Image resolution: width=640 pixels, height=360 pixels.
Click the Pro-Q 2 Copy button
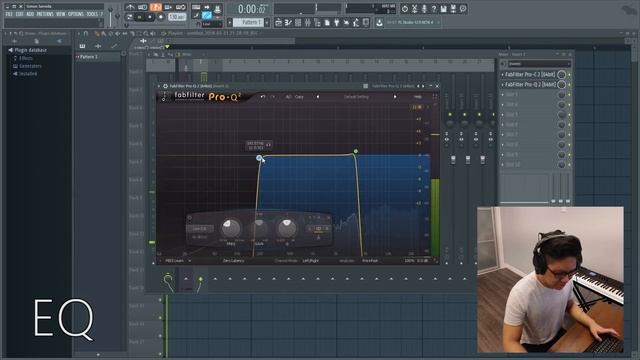pyautogui.click(x=299, y=97)
